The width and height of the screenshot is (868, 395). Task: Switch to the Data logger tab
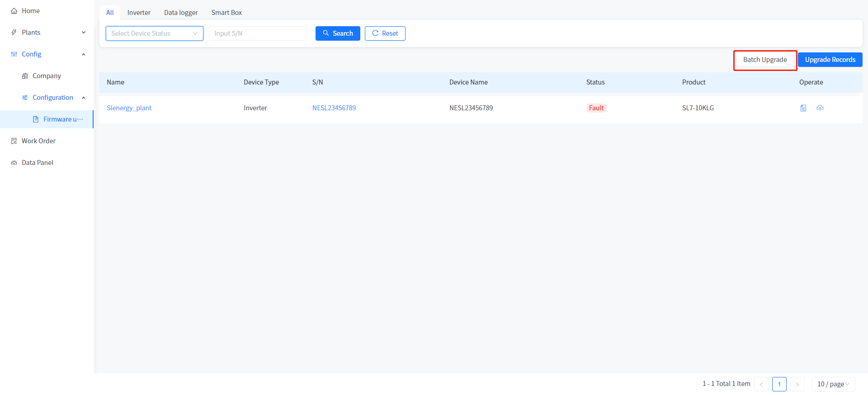(181, 13)
